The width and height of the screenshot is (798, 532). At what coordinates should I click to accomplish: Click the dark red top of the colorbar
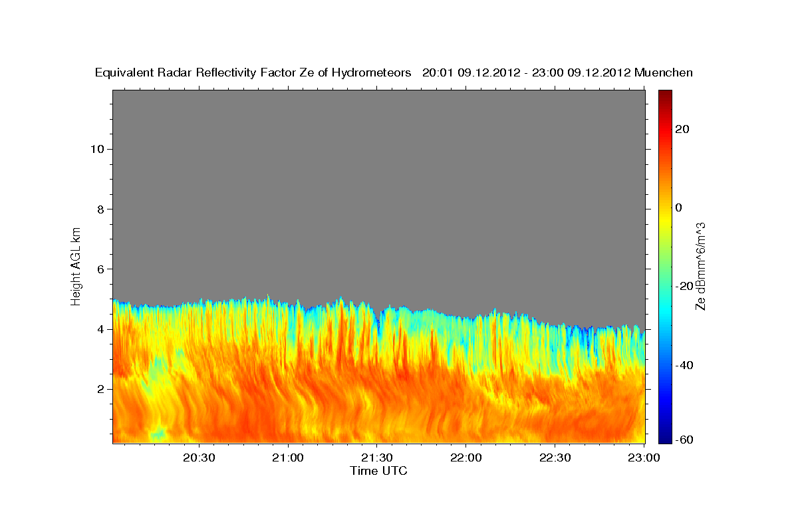click(665, 95)
